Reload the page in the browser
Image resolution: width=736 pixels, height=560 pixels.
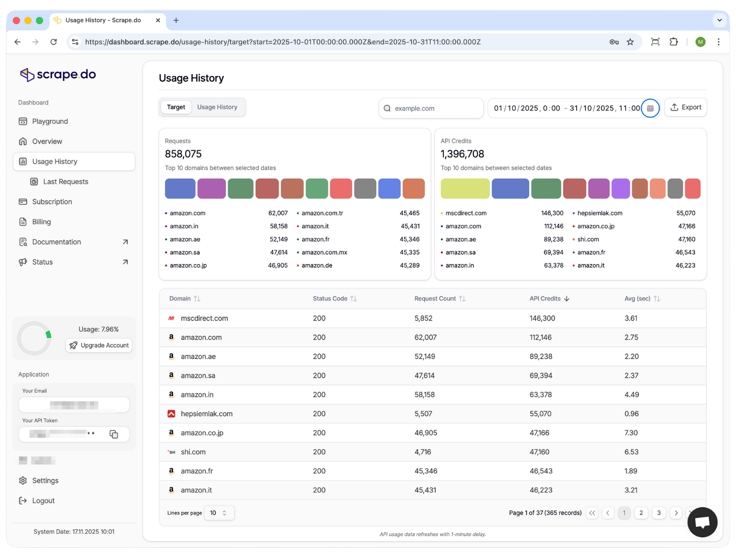[54, 42]
